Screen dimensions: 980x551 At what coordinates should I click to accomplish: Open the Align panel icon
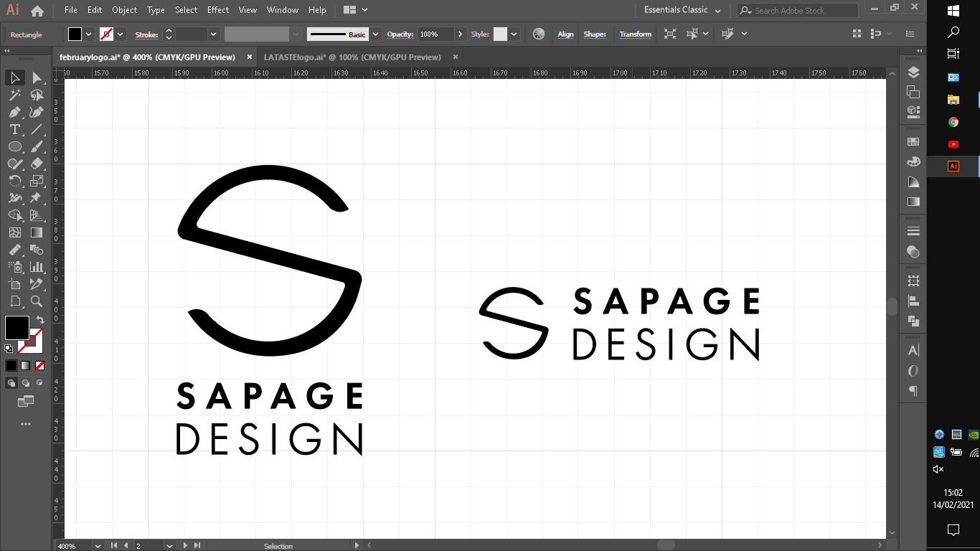click(913, 301)
